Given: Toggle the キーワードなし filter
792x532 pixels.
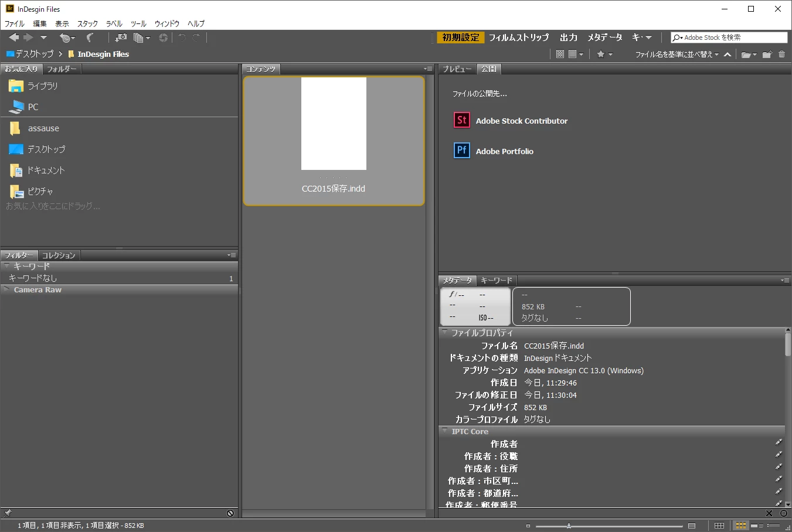Looking at the screenshot, I should click(x=120, y=278).
